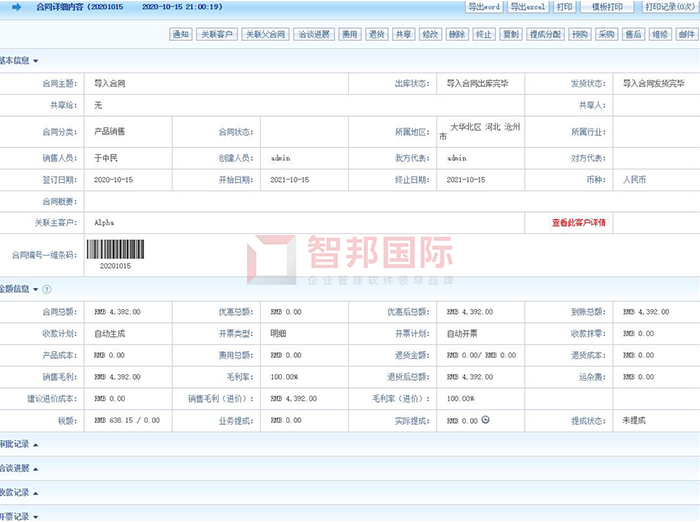Click the 到账总额 amount value
Image resolution: width=700 pixels, height=522 pixels.
646,312
